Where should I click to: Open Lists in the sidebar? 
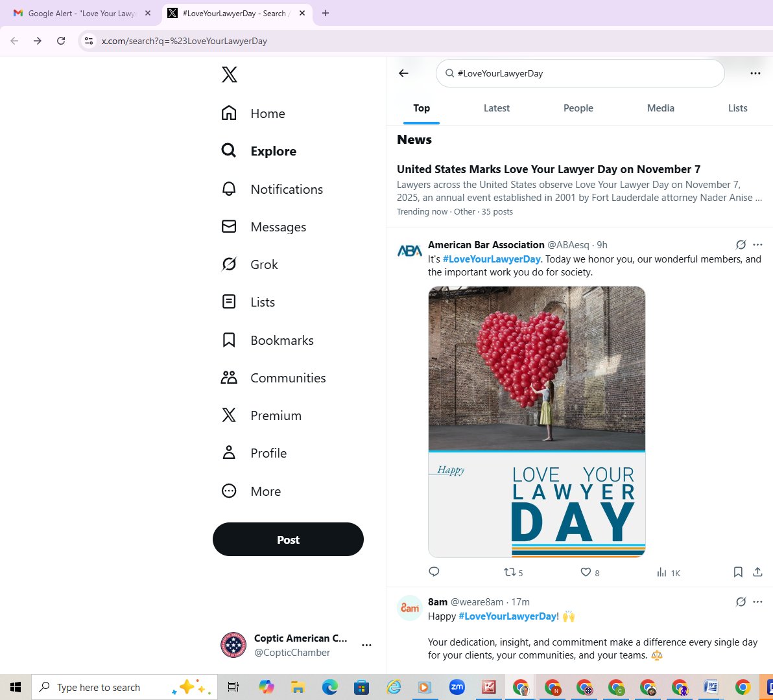pos(248,302)
